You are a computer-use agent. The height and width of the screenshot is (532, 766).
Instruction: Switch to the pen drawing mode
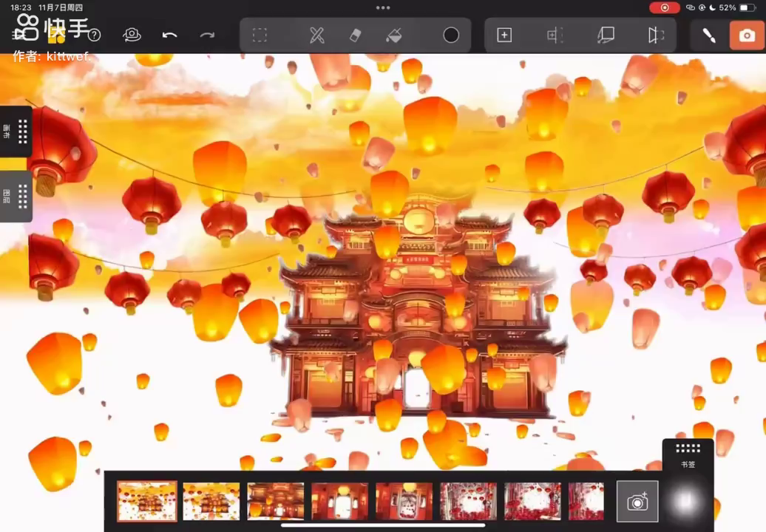(708, 35)
